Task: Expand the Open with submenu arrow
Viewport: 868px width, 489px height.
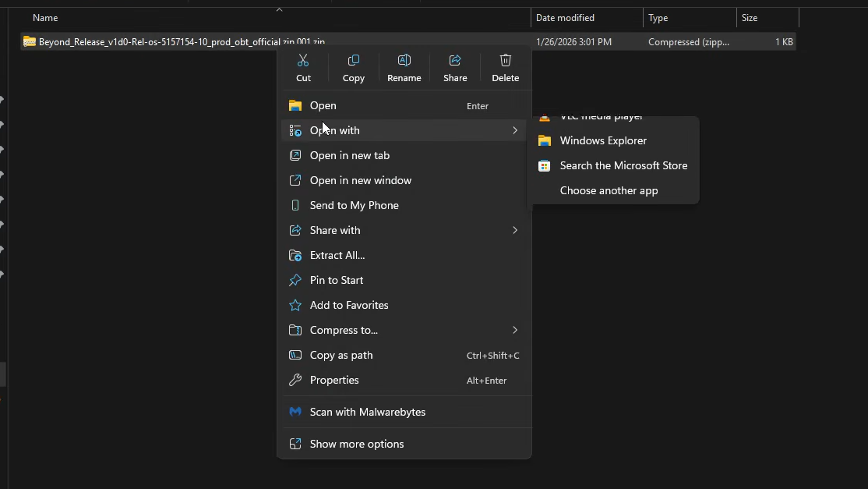Action: click(514, 130)
